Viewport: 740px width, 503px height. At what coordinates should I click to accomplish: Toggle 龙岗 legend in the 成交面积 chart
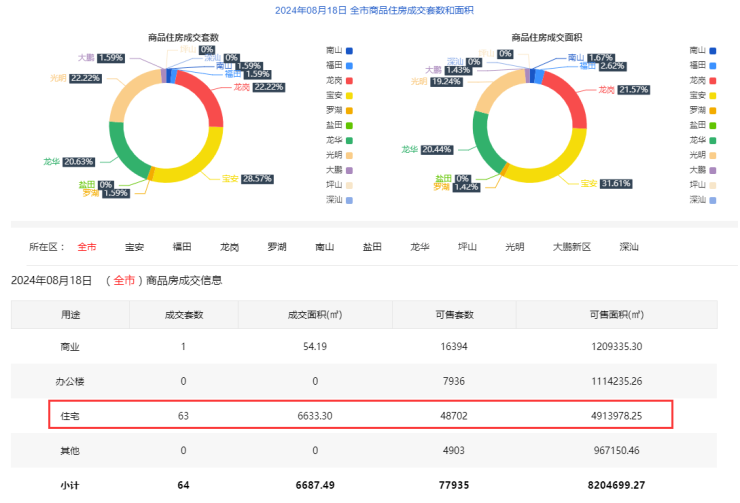(712, 80)
